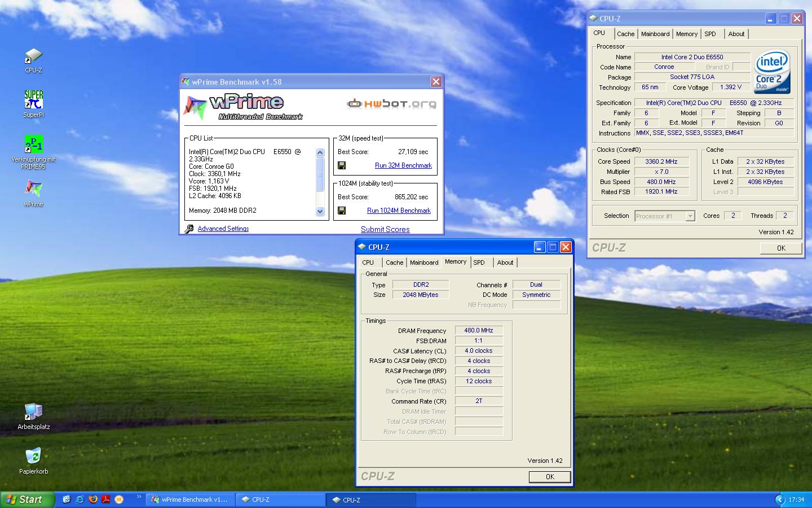Click the Multiplier value x 7.0
The width and height of the screenshot is (812, 508).
[661, 172]
